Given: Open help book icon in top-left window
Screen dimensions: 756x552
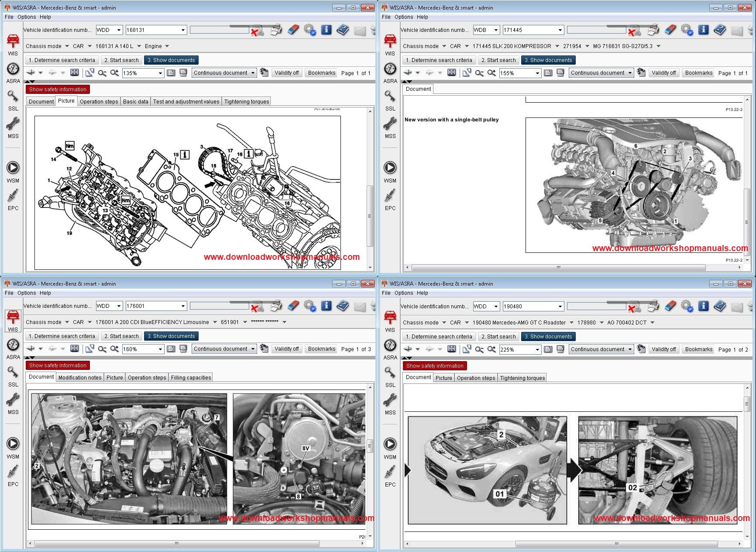Looking at the screenshot, I should point(343,30).
